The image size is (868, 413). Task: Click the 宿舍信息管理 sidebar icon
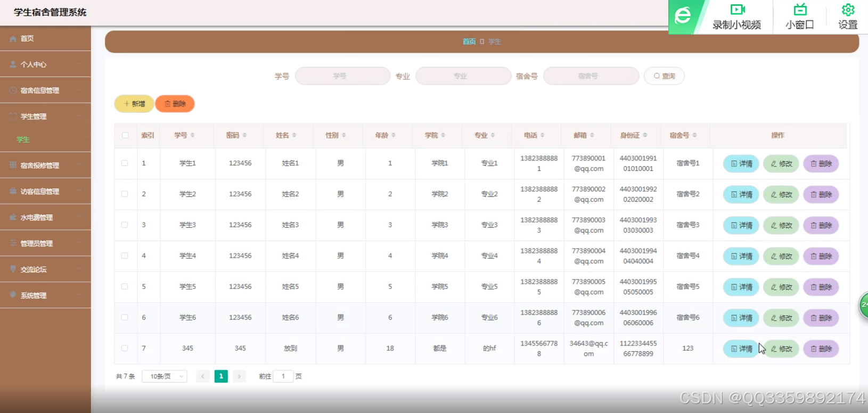(13, 90)
